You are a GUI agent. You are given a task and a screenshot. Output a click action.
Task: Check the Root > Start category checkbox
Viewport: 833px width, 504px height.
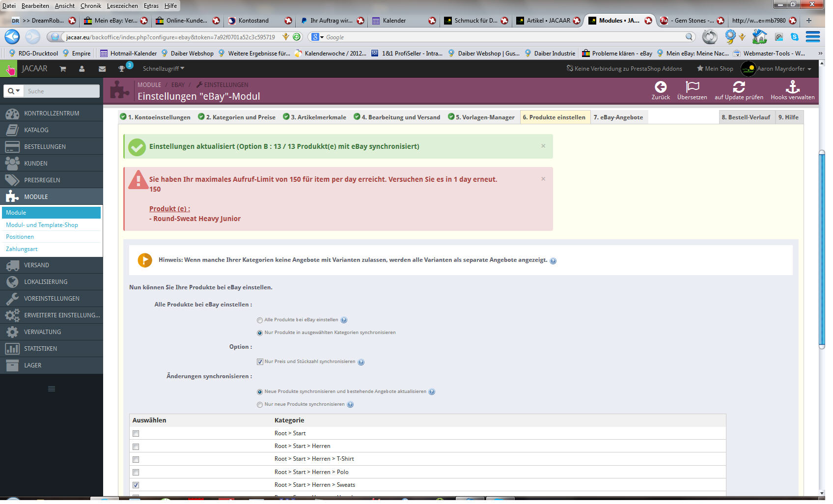tap(136, 434)
